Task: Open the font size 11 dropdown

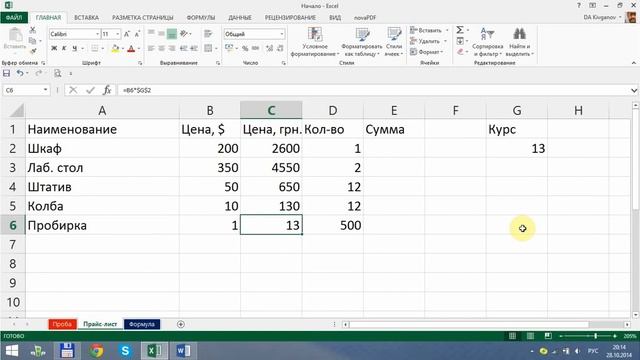Action: point(118,34)
